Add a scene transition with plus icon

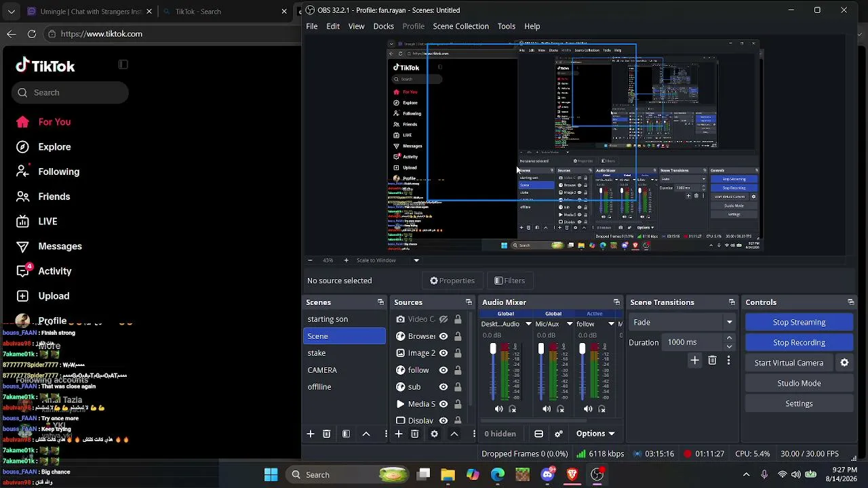[x=694, y=361]
